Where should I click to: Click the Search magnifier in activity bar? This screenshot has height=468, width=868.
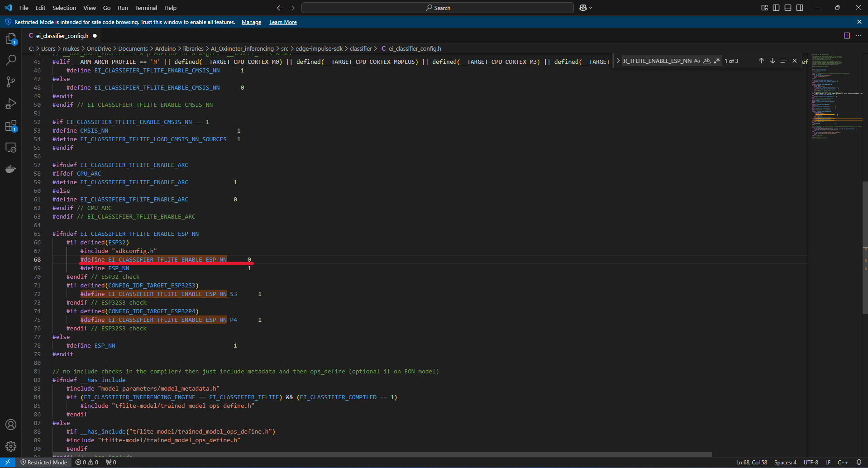coord(11,60)
